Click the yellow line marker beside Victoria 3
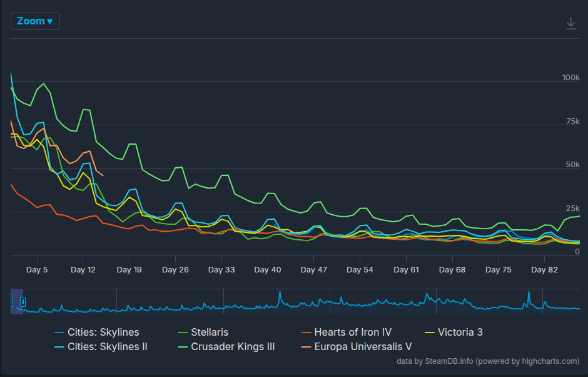The image size is (588, 377). coord(430,333)
